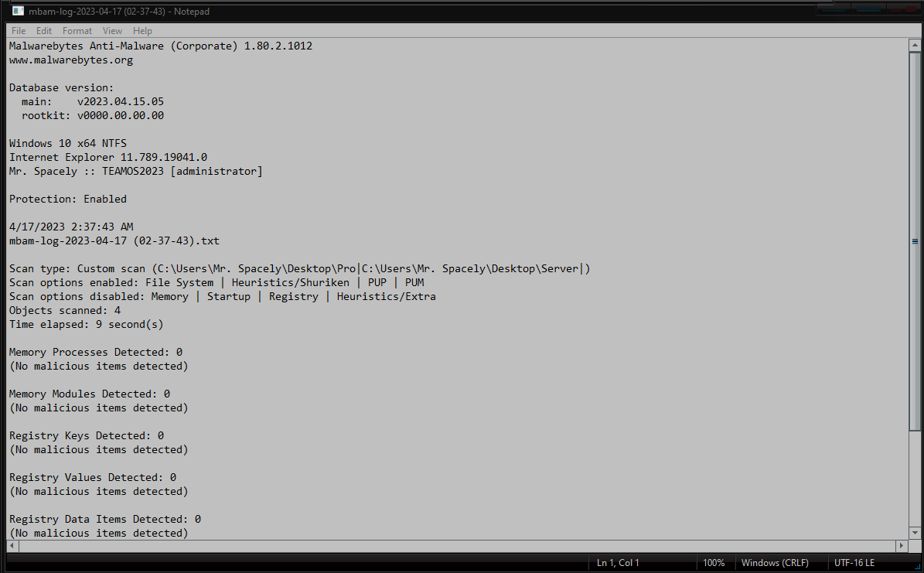Click the window resize grip in status bar

(916, 566)
